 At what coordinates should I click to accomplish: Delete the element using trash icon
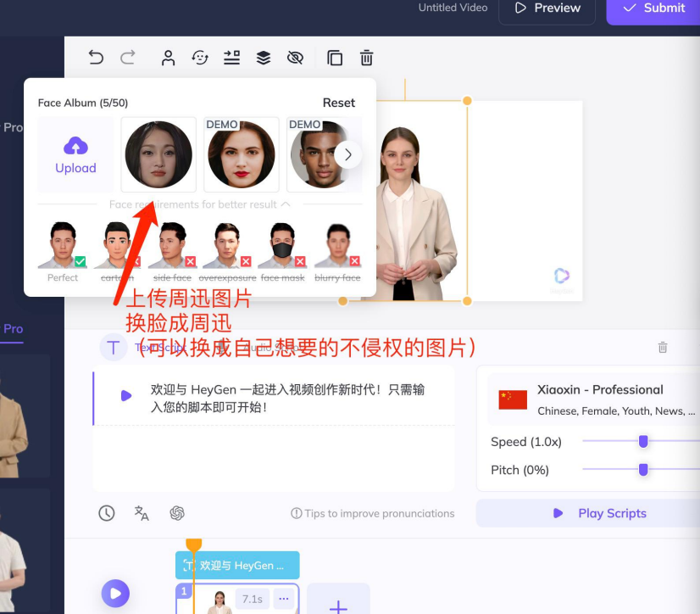point(366,58)
